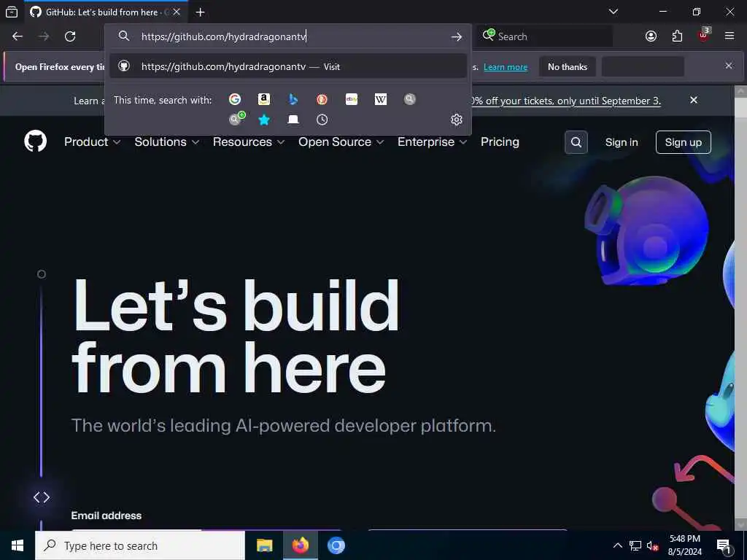Open the notification center icon
This screenshot has height=560, width=747.
(724, 545)
